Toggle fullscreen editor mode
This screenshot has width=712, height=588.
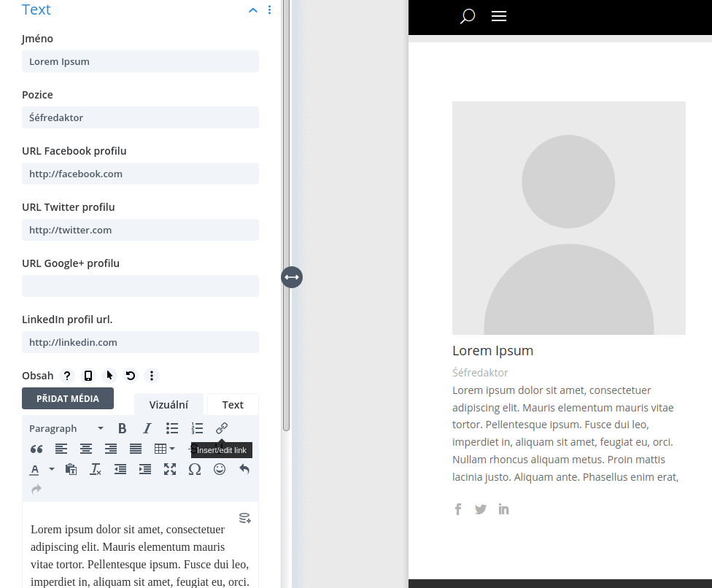[170, 470]
